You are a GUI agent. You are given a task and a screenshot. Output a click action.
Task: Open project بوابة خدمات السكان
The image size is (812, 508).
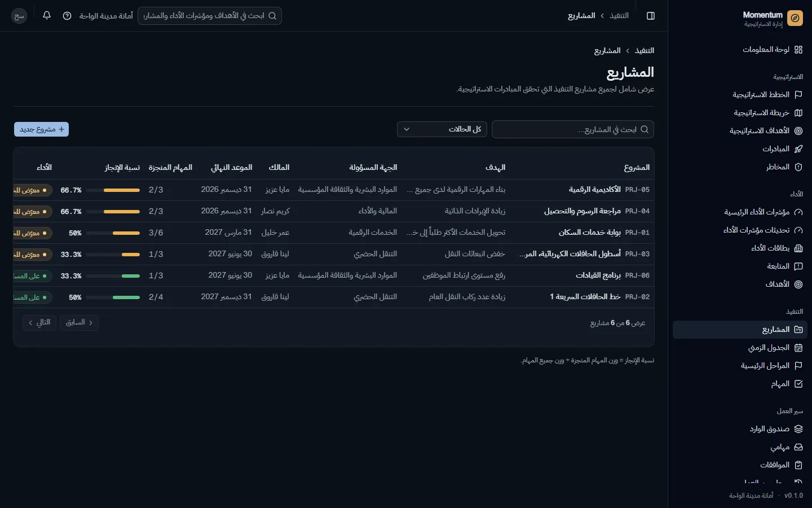(590, 233)
